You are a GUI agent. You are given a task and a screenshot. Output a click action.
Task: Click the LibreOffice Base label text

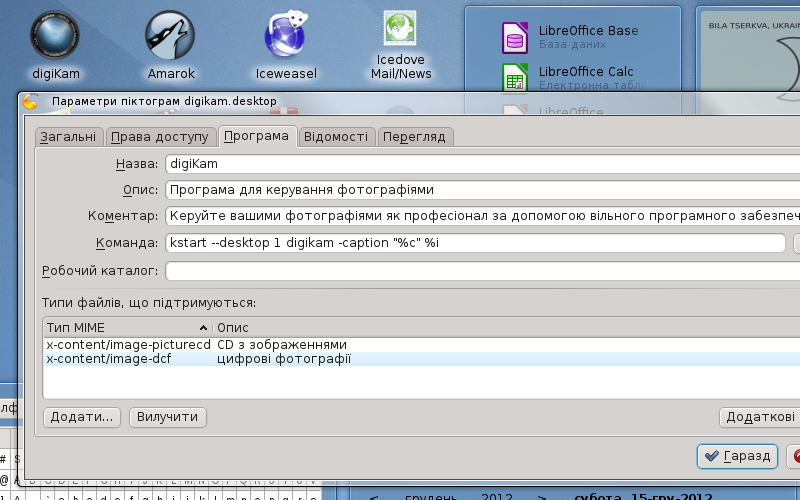tap(588, 31)
